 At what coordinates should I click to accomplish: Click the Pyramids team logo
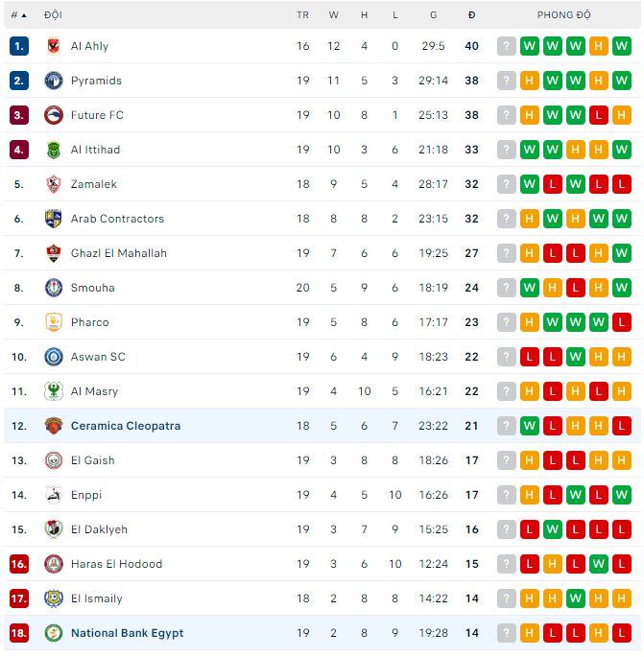click(54, 81)
